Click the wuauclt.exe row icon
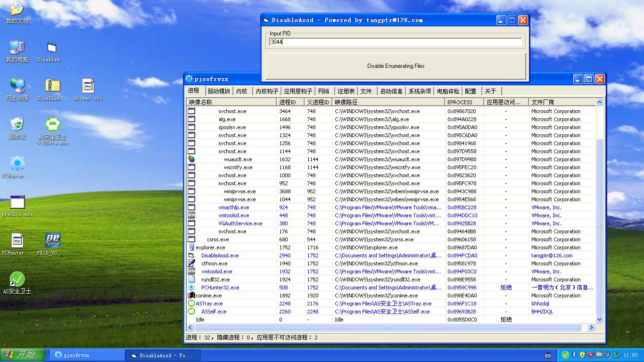 tap(191, 159)
